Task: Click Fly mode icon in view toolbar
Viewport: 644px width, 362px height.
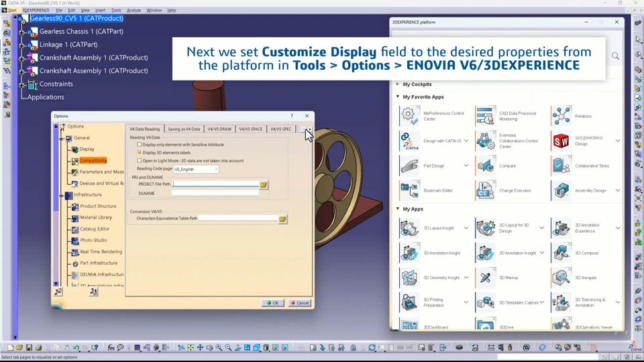Action: click(181, 348)
